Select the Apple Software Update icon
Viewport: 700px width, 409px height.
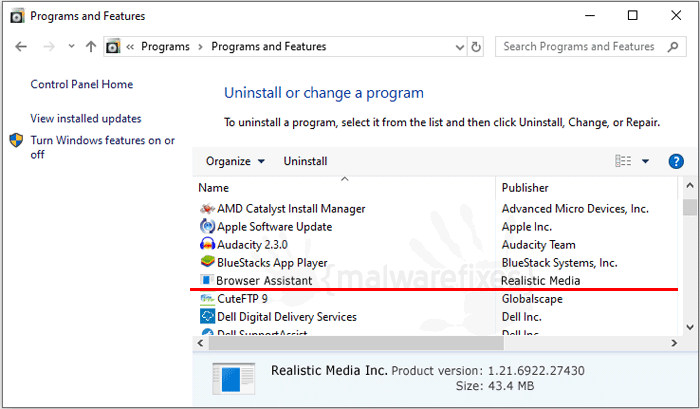(x=207, y=226)
